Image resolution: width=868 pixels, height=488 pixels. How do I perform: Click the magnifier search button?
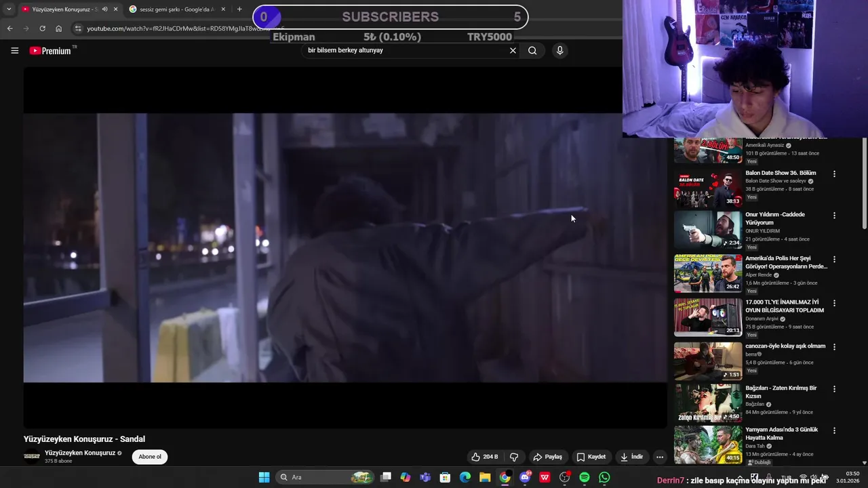click(532, 50)
